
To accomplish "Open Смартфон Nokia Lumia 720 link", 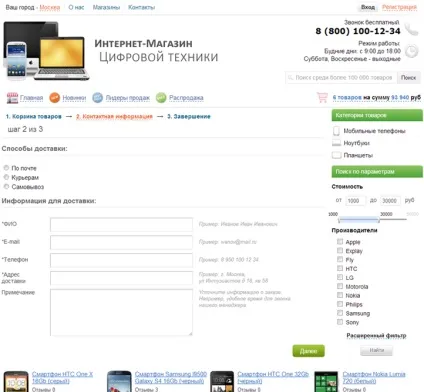I will 374,377.
